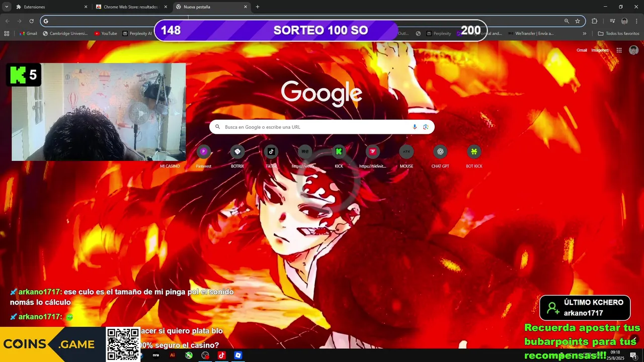Expand hidden bookmarks with double chevron
The image size is (644, 362).
[585, 34]
